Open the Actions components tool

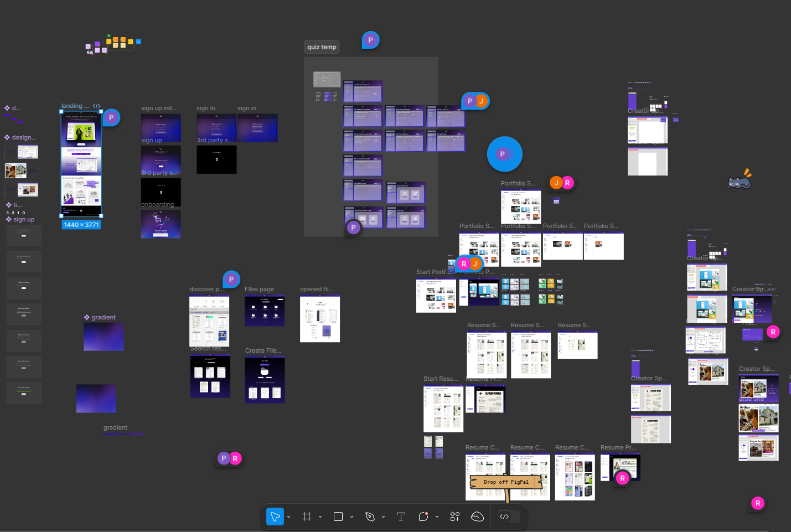[x=455, y=516]
